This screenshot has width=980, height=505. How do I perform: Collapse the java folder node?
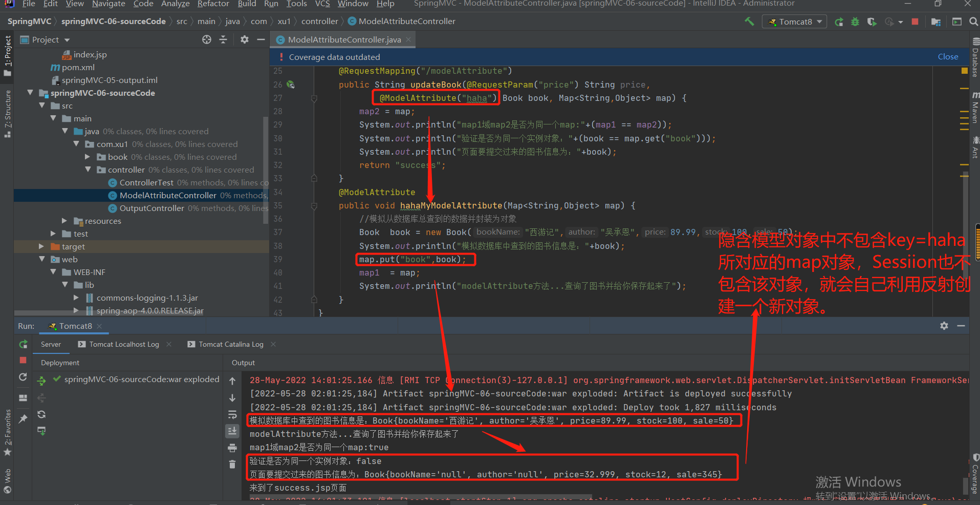tap(65, 131)
